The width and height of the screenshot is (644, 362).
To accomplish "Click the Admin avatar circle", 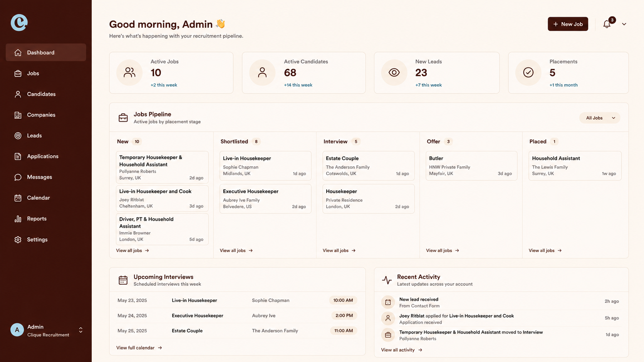I will point(17,330).
